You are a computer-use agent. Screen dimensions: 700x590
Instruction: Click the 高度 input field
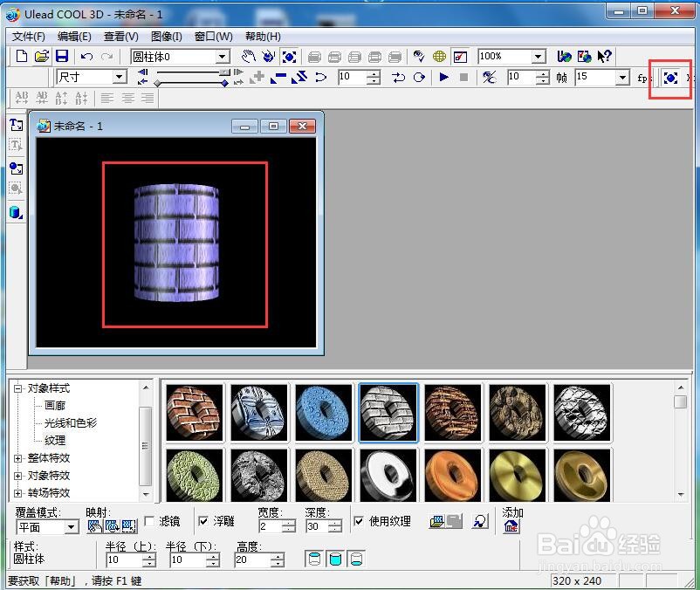252,559
